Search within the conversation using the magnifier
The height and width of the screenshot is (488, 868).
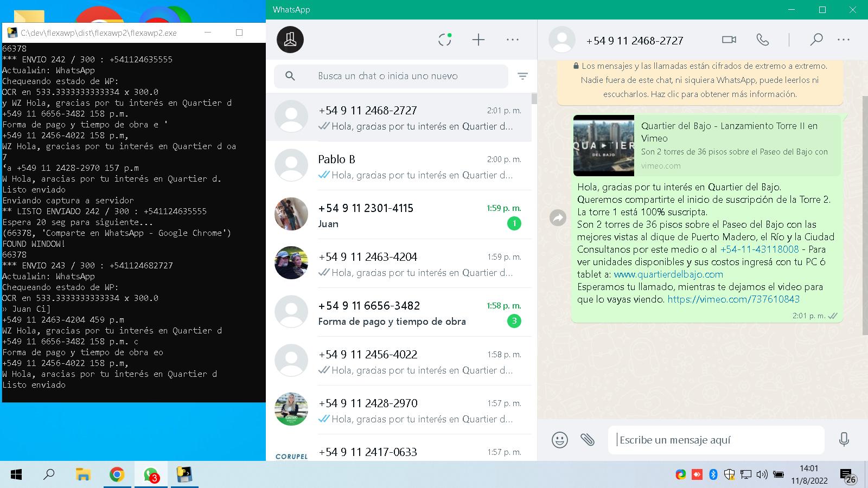point(816,40)
